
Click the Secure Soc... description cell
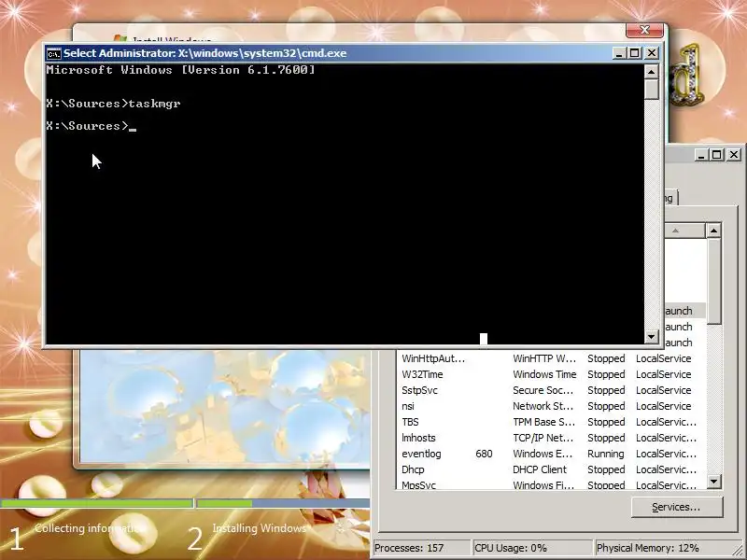click(543, 390)
